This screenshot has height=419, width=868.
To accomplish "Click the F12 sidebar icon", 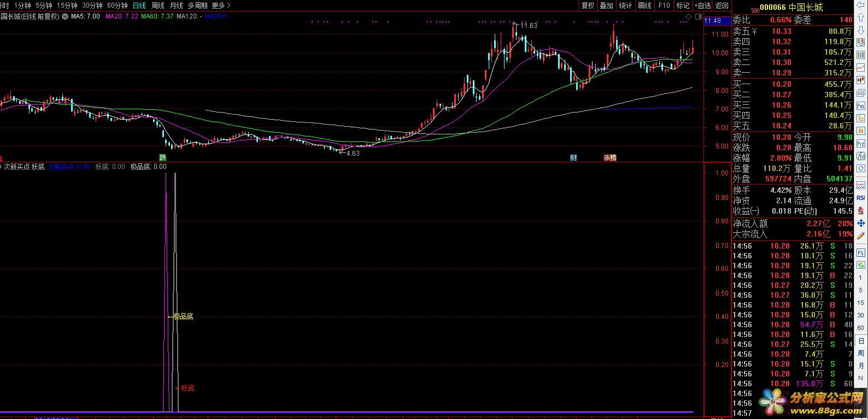I will [860, 143].
